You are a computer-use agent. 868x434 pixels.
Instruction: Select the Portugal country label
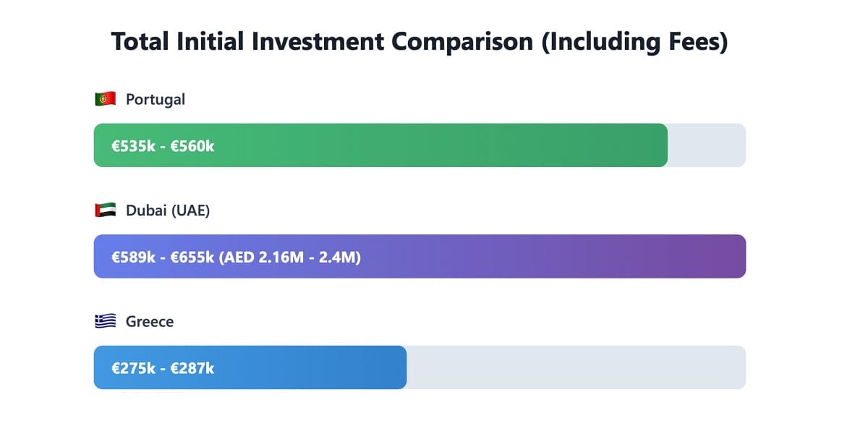pyautogui.click(x=156, y=99)
